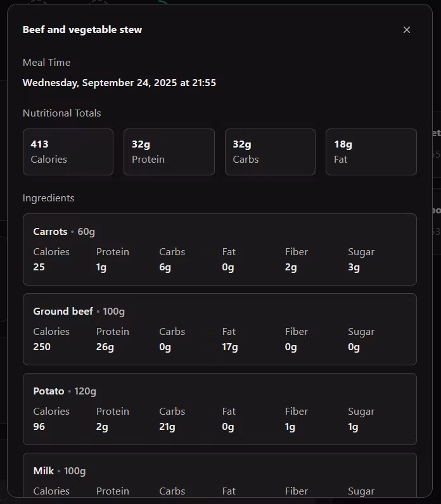
Task: Click Ground beef fat value 17g
Action: coord(230,347)
